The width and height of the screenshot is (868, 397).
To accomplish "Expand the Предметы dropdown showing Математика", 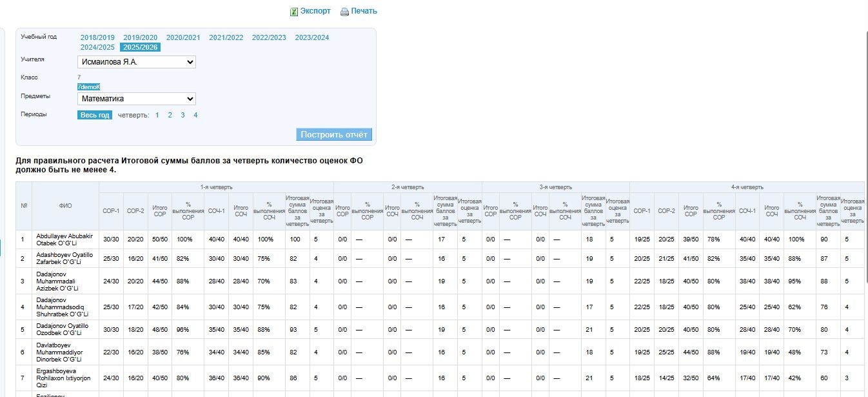I will coord(137,99).
